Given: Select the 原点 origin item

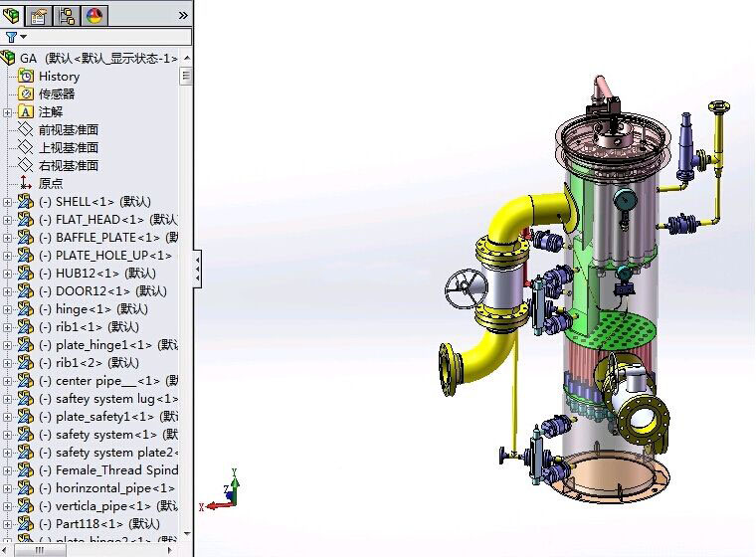Looking at the screenshot, I should (x=50, y=183).
